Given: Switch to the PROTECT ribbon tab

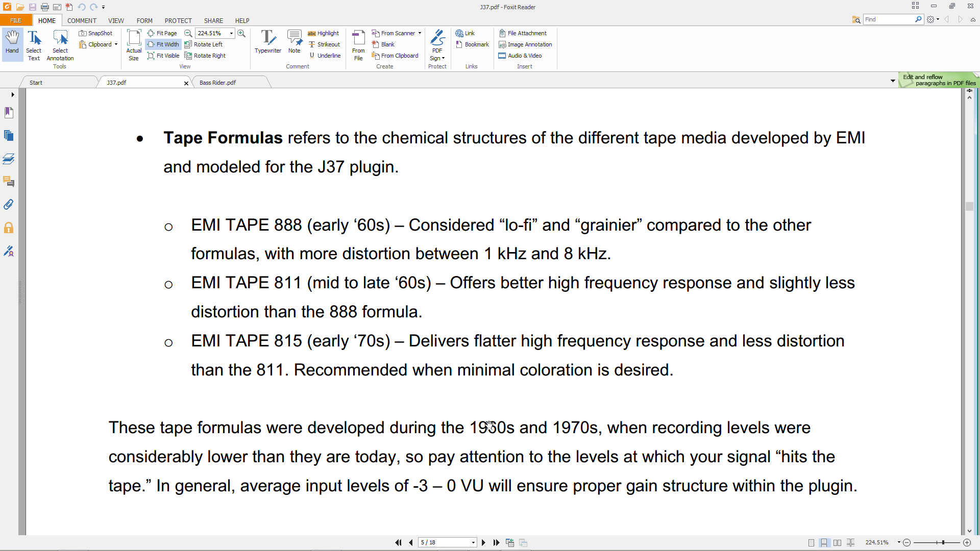Looking at the screenshot, I should click(178, 20).
